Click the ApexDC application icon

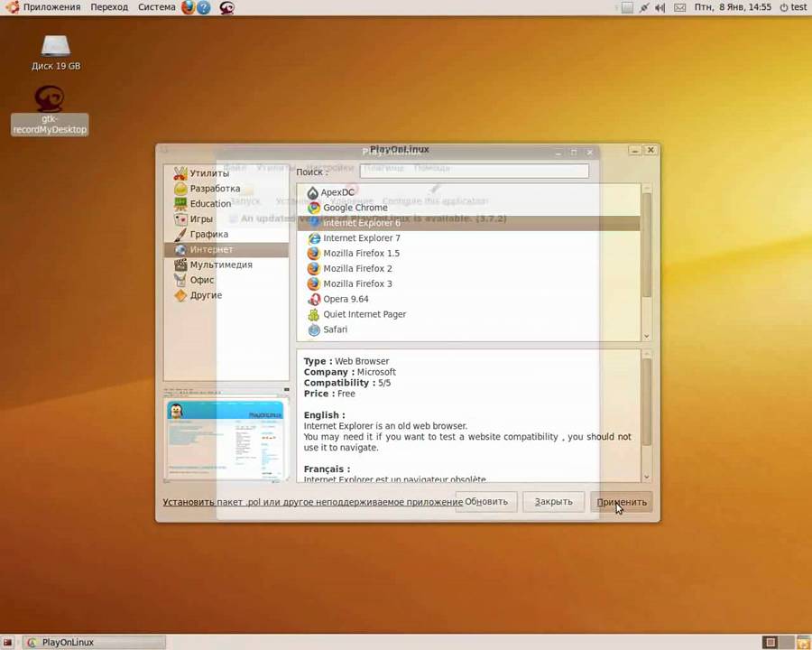[313, 193]
